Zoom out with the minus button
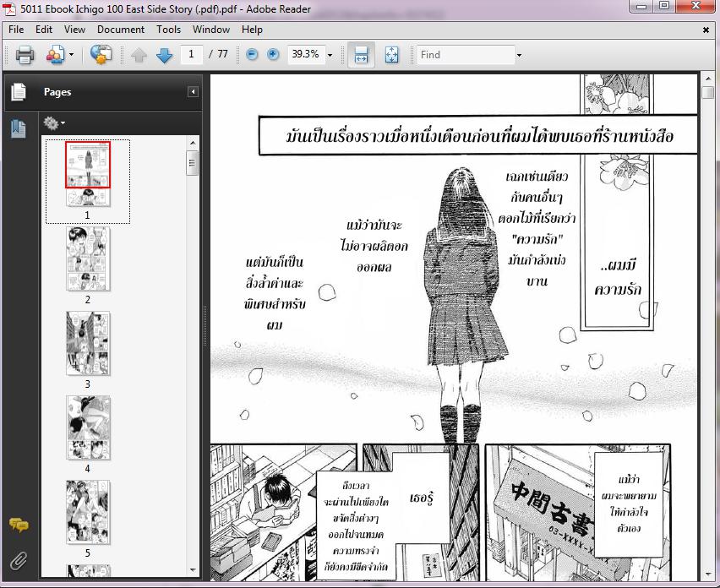 [252, 55]
